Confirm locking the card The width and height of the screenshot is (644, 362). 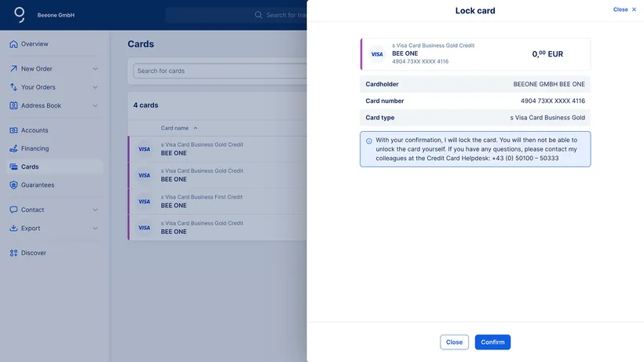coord(492,342)
